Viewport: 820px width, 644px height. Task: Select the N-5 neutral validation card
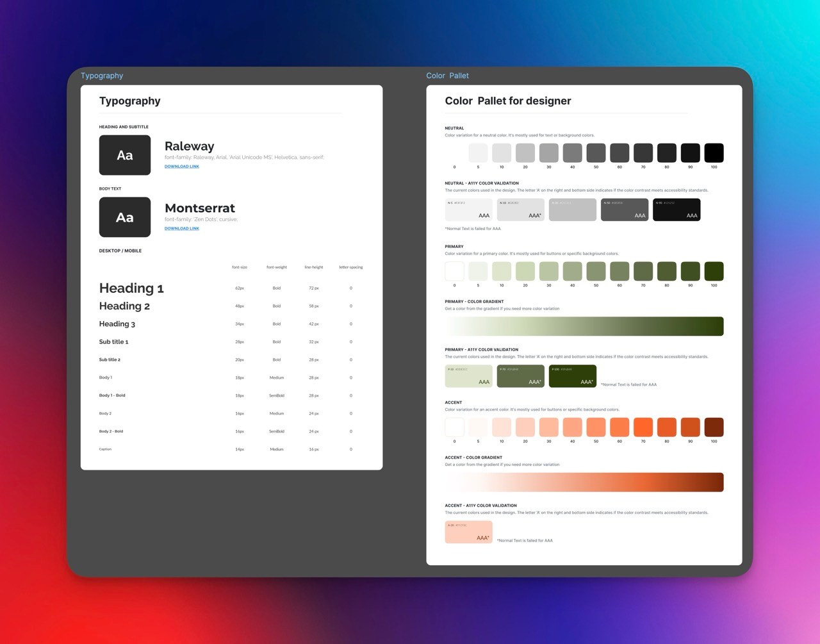[469, 210]
